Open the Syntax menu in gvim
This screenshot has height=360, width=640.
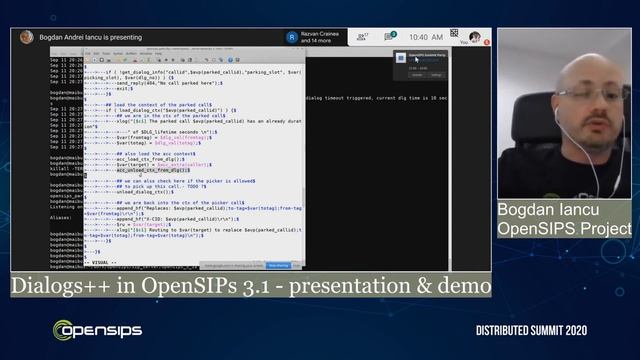[x=118, y=53]
